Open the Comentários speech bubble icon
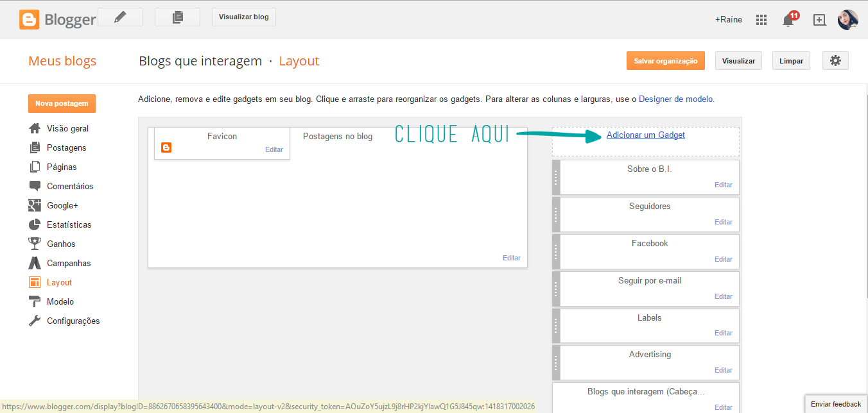Image resolution: width=868 pixels, height=413 pixels. coord(34,186)
